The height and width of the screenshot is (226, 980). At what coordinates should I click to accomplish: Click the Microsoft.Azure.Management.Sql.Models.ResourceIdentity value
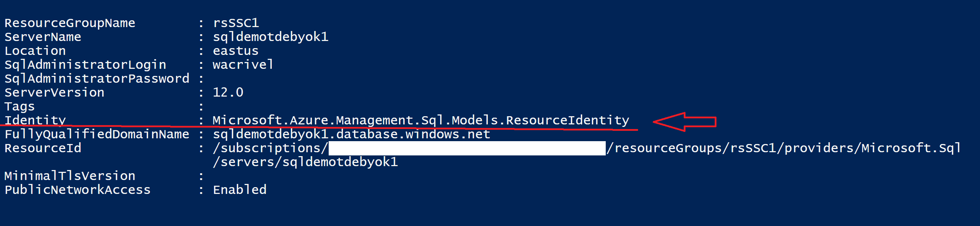(x=420, y=120)
